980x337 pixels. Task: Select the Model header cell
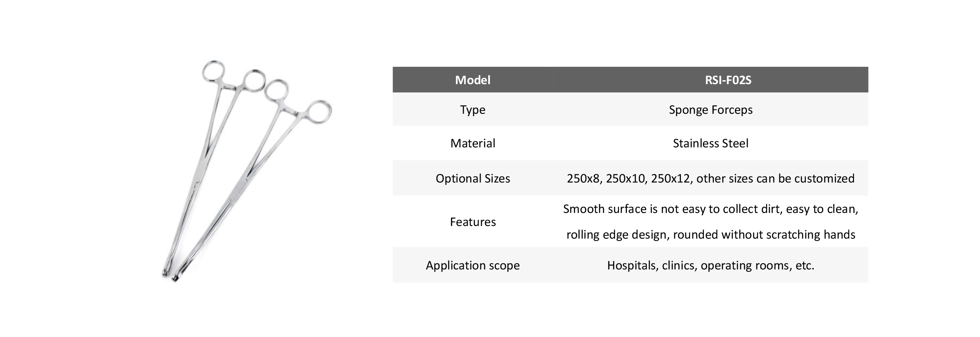coord(473,80)
